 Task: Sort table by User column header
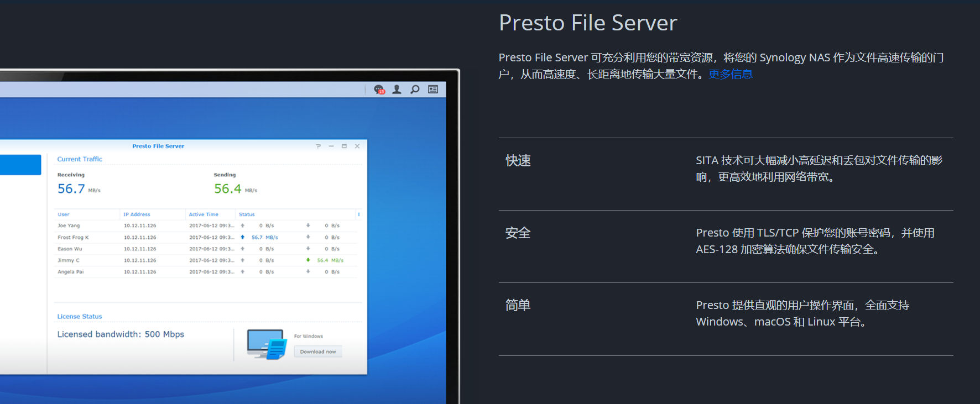[64, 214]
